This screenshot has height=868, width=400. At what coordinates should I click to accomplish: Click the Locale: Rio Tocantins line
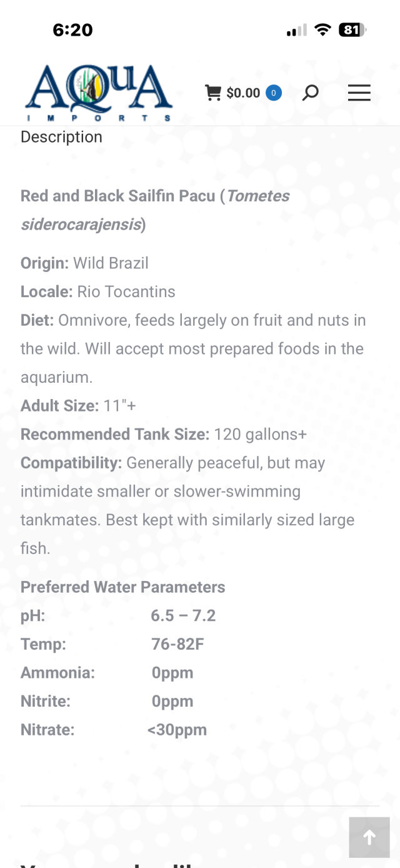[x=97, y=291]
